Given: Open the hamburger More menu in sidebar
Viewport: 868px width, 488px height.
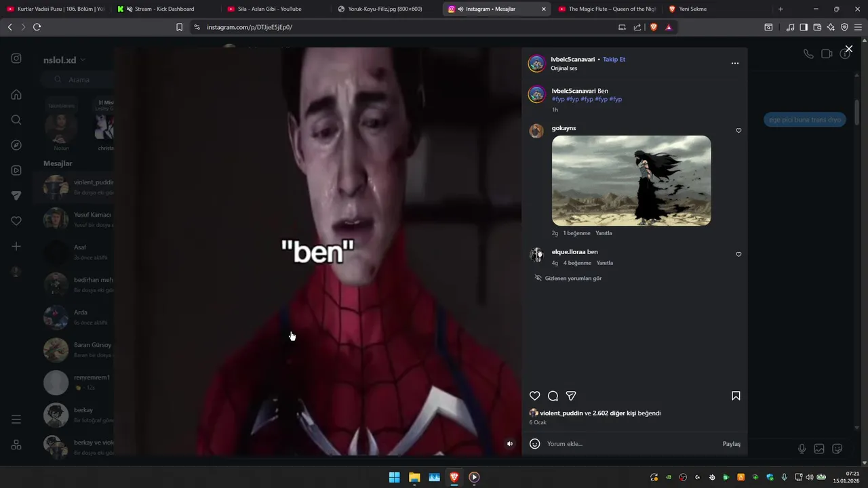Looking at the screenshot, I should pyautogui.click(x=16, y=420).
